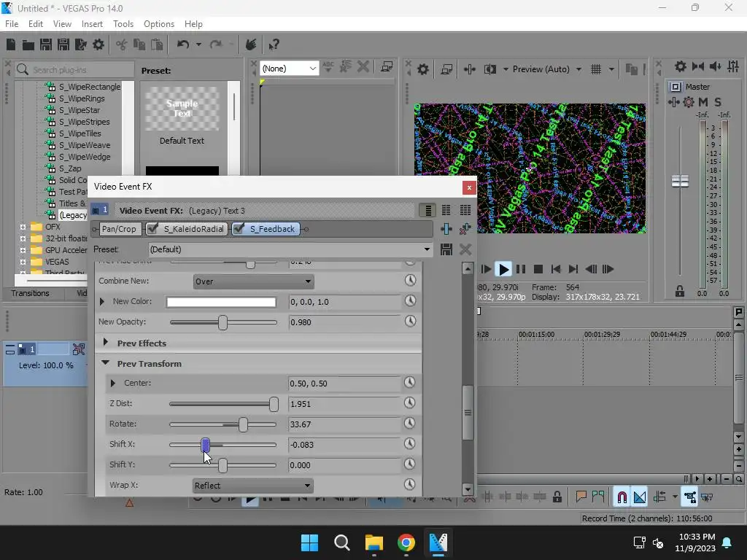Open Project Video Properties gear above preview

(422, 69)
